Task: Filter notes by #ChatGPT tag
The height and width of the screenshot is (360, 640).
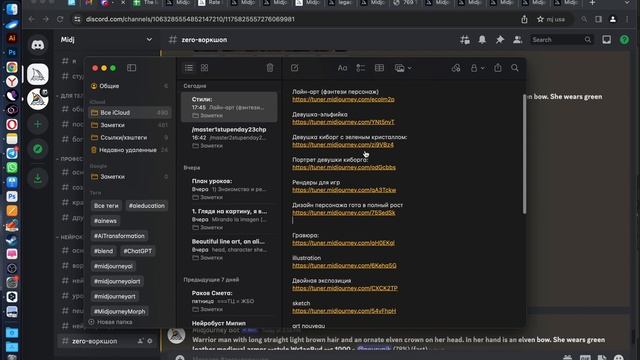Action: point(138,251)
